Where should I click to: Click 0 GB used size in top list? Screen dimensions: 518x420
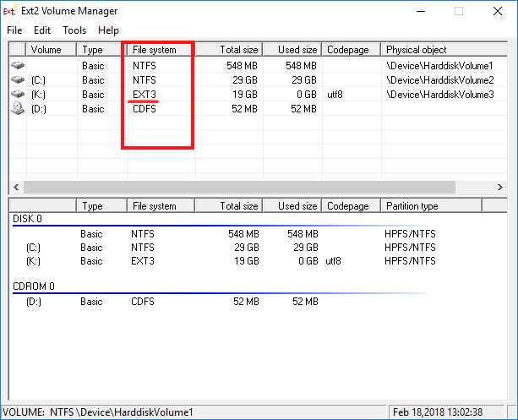pyautogui.click(x=307, y=95)
